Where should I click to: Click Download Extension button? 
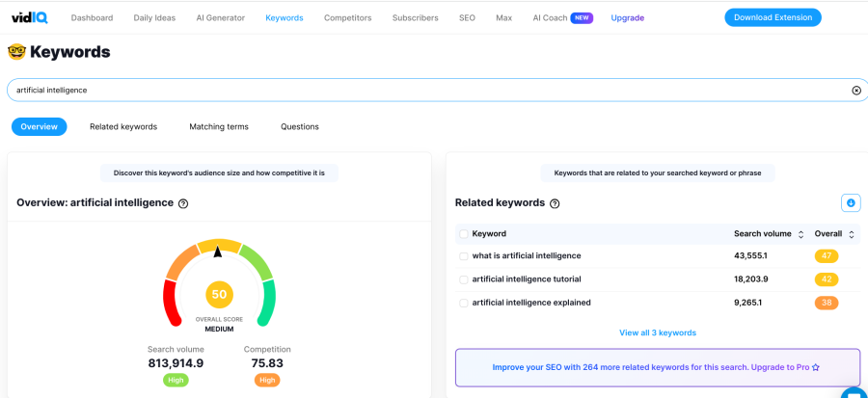coord(773,17)
